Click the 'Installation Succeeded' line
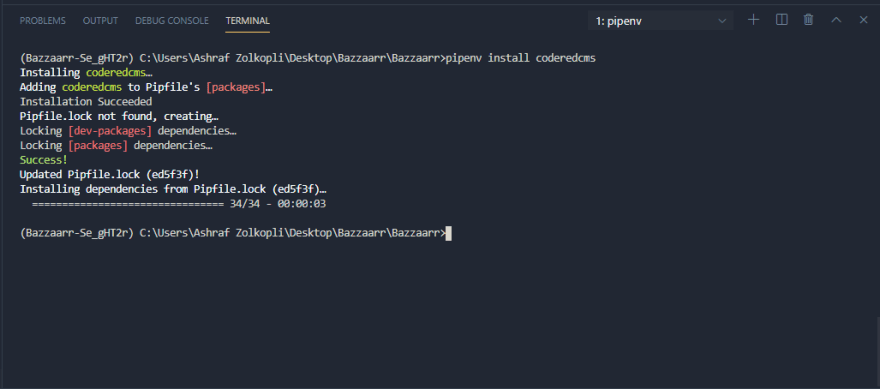This screenshot has height=389, width=880. coord(86,102)
